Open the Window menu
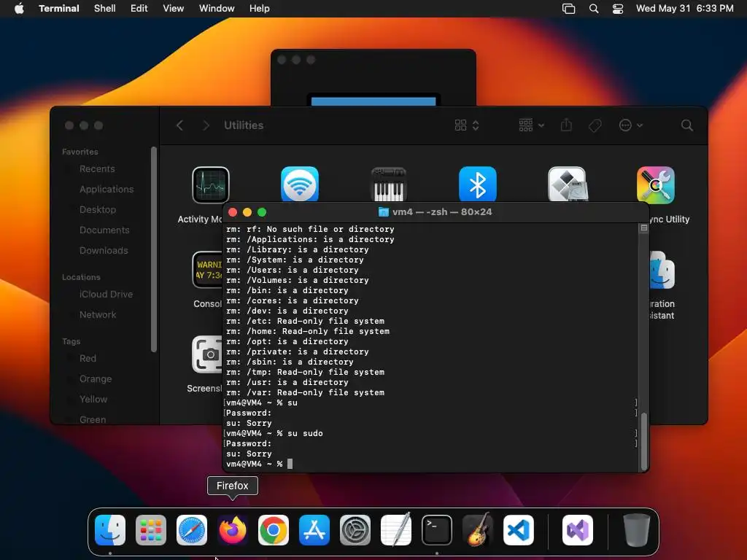Image resolution: width=747 pixels, height=560 pixels. (x=217, y=9)
